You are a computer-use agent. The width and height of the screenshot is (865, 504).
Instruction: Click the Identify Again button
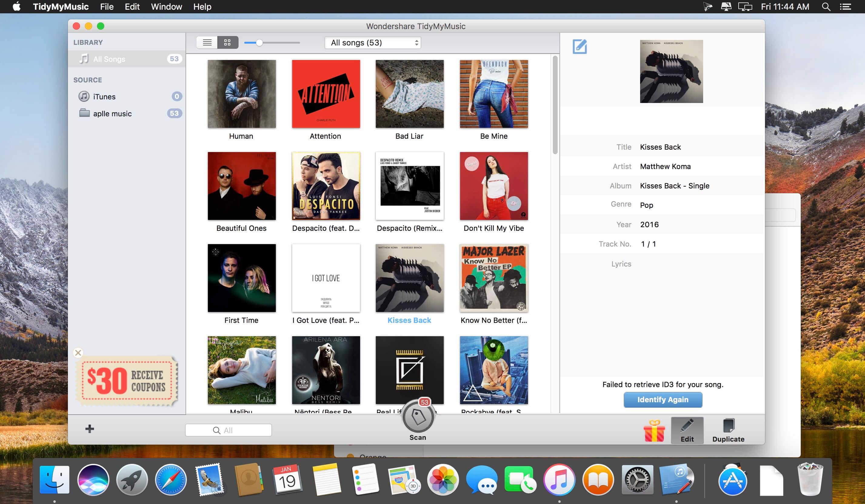663,400
